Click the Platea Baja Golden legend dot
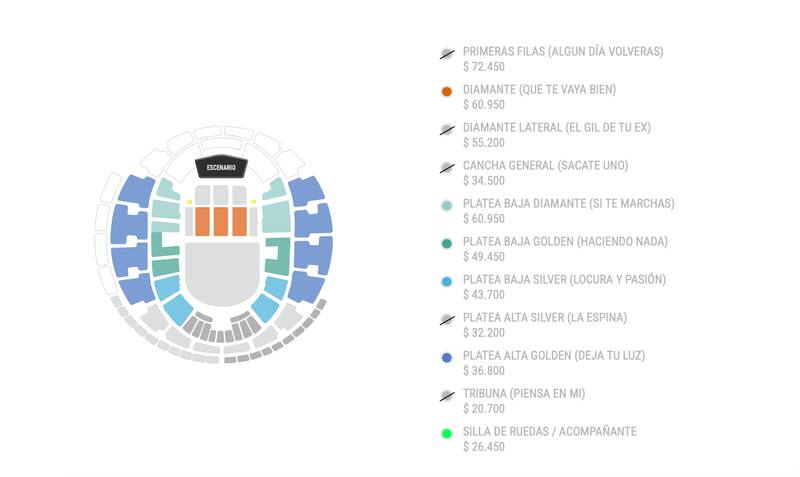 pos(447,244)
